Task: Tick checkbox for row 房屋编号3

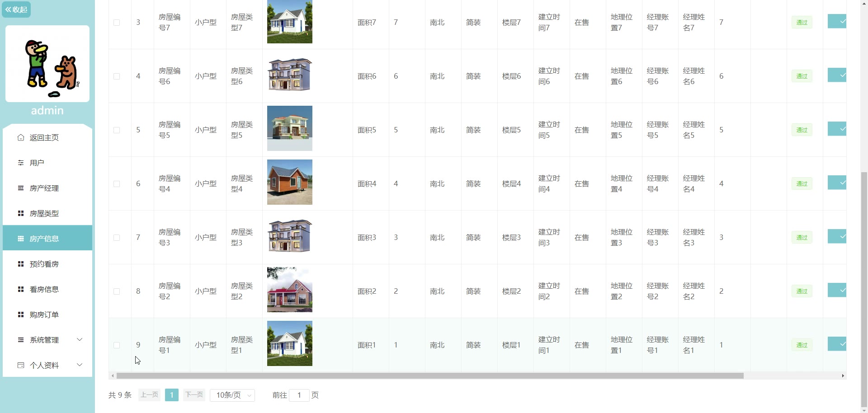Action: pos(117,238)
